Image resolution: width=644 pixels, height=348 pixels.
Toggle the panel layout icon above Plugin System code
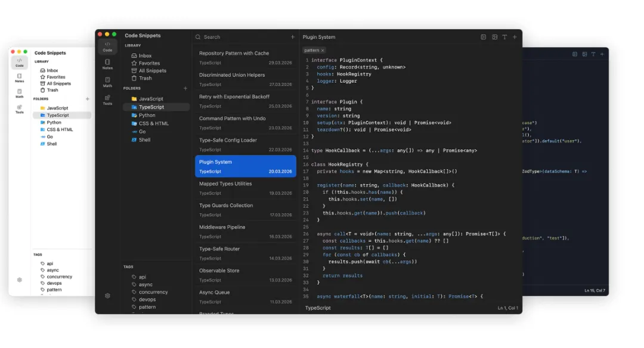484,37
